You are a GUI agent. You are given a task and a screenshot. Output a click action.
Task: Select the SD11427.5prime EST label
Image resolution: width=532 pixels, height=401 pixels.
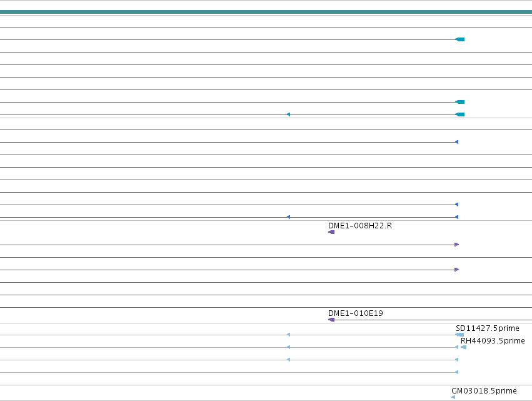pos(487,328)
